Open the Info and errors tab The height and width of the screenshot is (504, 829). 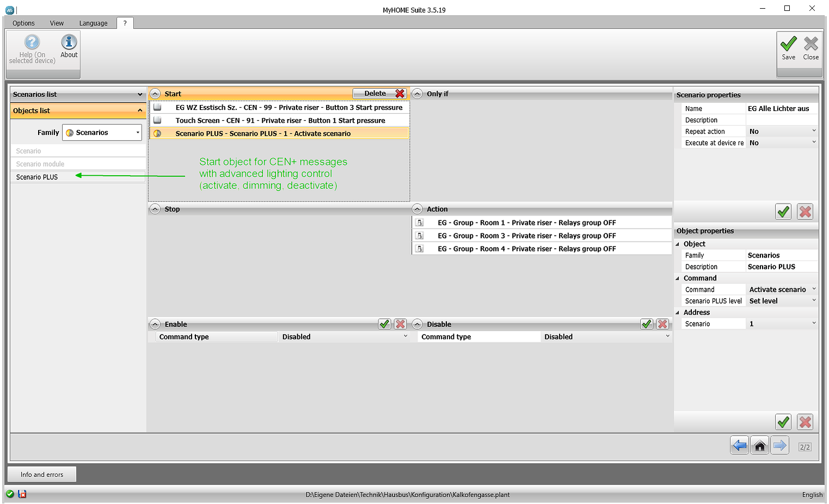coord(42,475)
